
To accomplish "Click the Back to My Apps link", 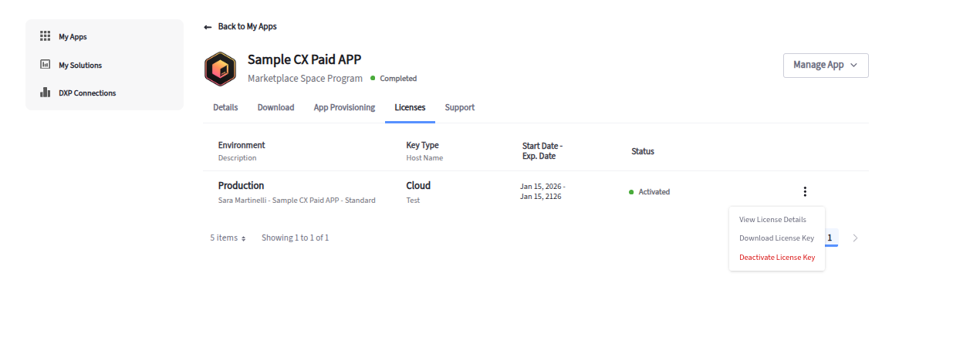I will (x=247, y=27).
